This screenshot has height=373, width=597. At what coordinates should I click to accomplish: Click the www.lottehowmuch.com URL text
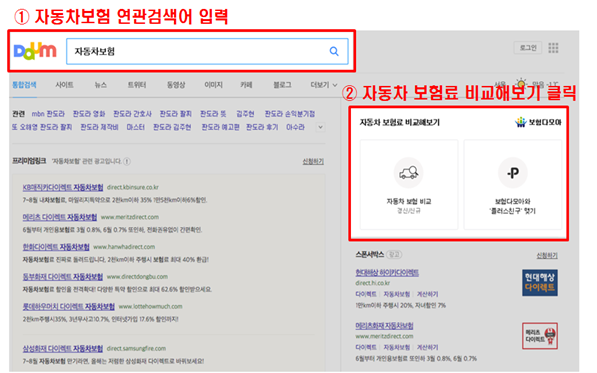coord(150,306)
